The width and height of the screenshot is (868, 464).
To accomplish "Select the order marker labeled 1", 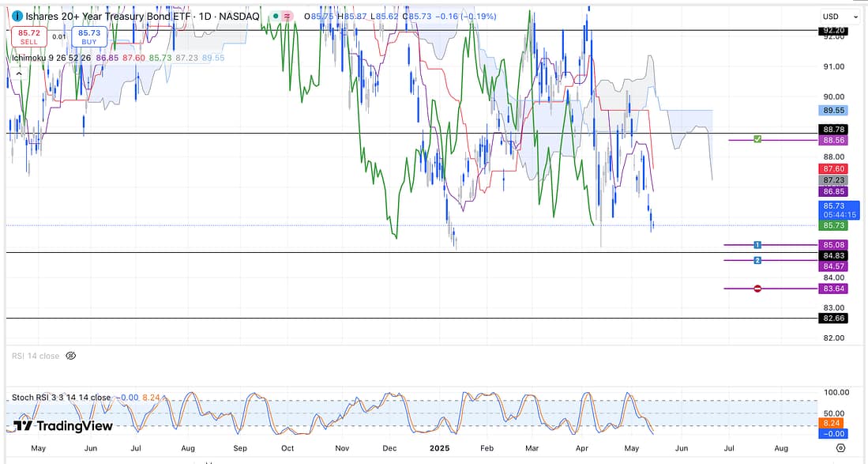I will click(x=757, y=245).
